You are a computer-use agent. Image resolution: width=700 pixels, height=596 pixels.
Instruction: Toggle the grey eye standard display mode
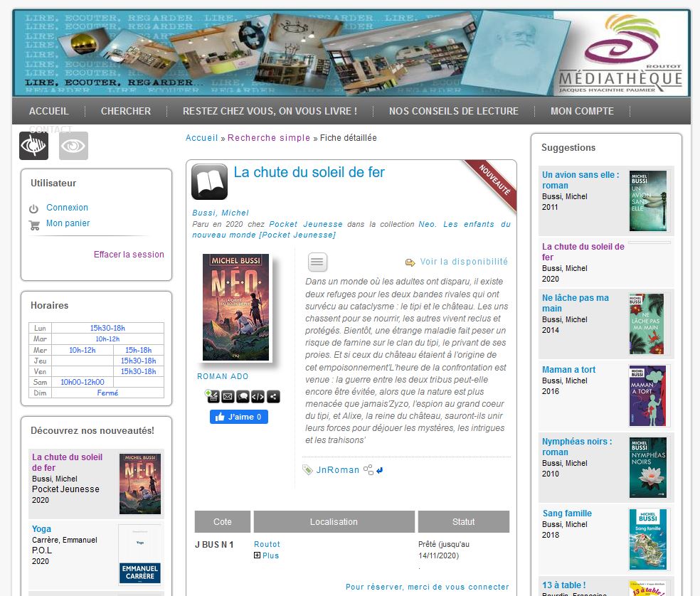tap(73, 146)
